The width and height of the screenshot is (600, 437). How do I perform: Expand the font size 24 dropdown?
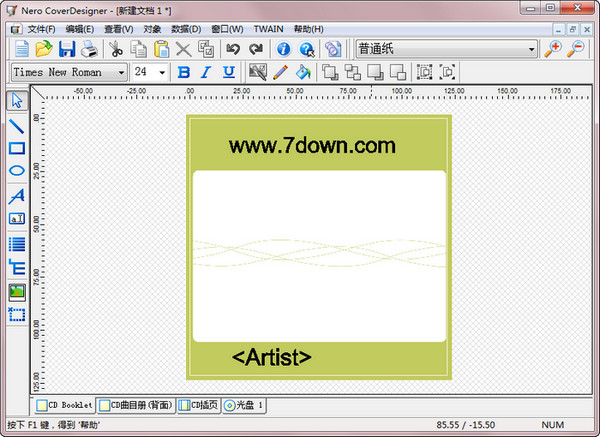pyautogui.click(x=162, y=72)
